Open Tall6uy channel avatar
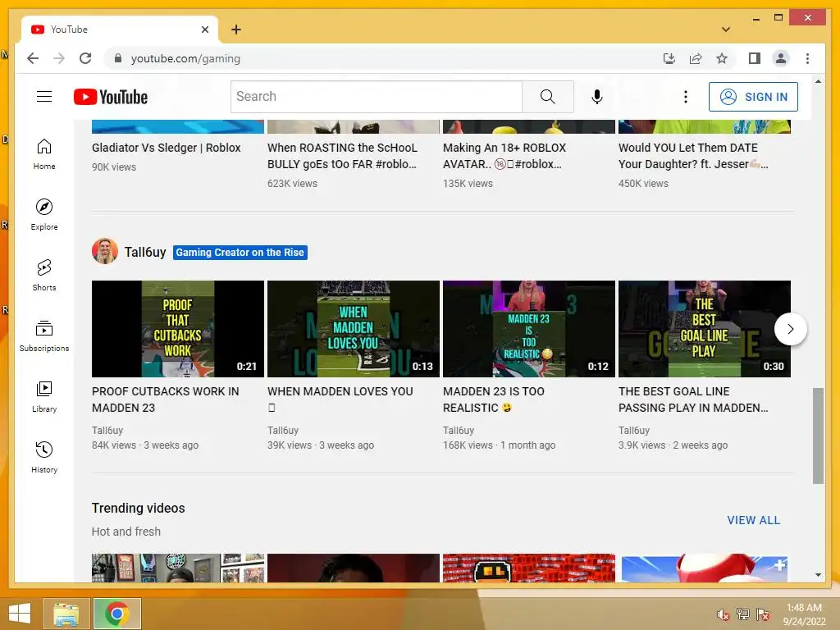Image resolution: width=840 pixels, height=630 pixels. click(x=104, y=251)
